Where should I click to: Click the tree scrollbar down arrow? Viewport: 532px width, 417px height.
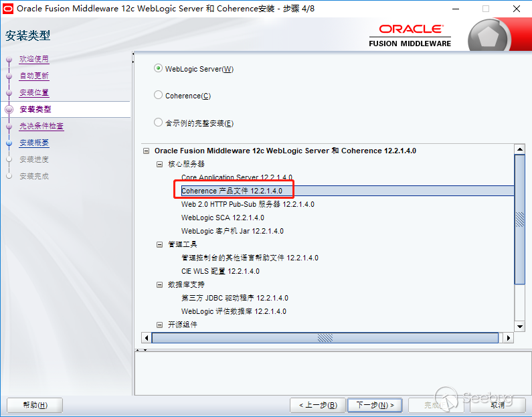pos(520,327)
